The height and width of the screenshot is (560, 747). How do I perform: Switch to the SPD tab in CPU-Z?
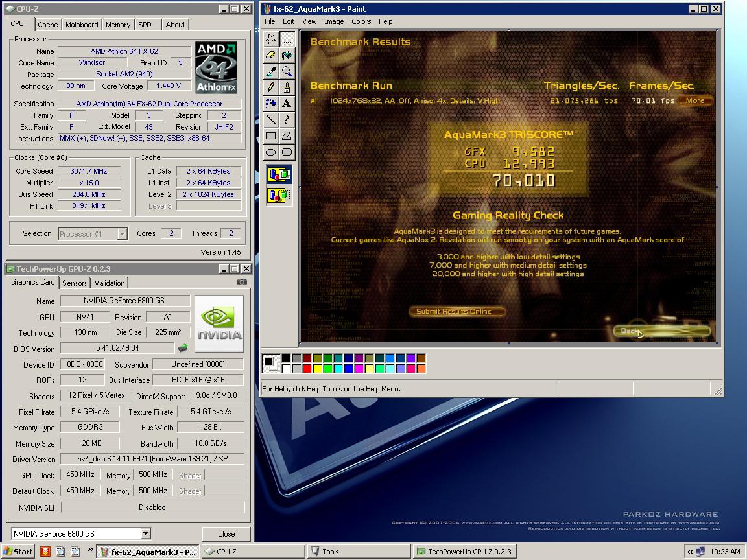click(145, 25)
